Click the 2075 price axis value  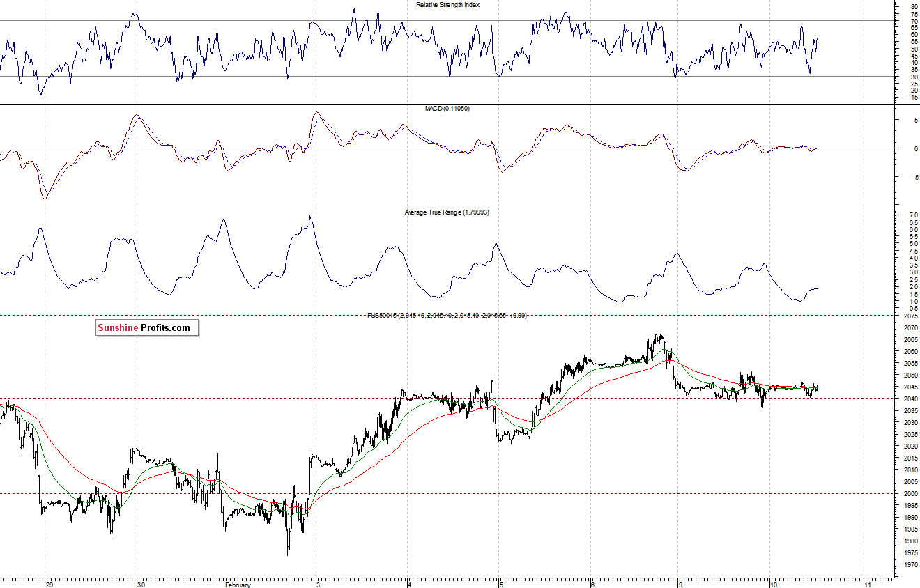click(x=910, y=316)
